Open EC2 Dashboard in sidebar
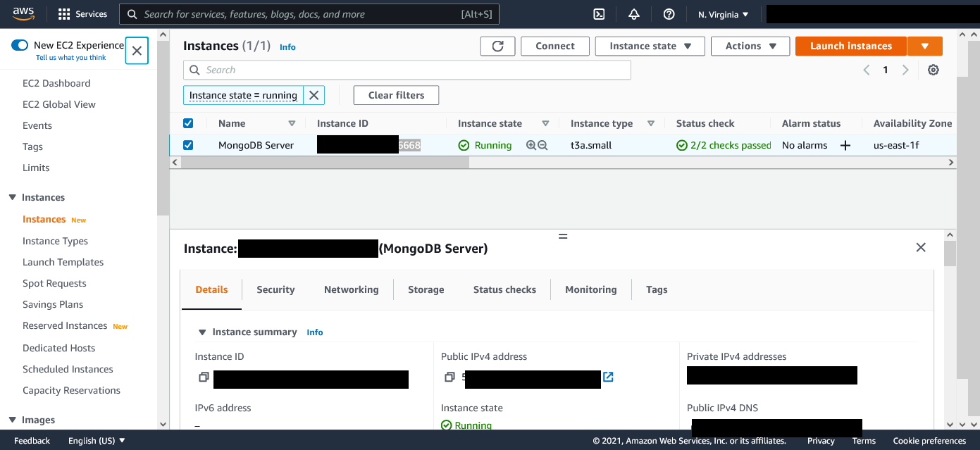Viewport: 980px width, 450px height. coord(56,83)
